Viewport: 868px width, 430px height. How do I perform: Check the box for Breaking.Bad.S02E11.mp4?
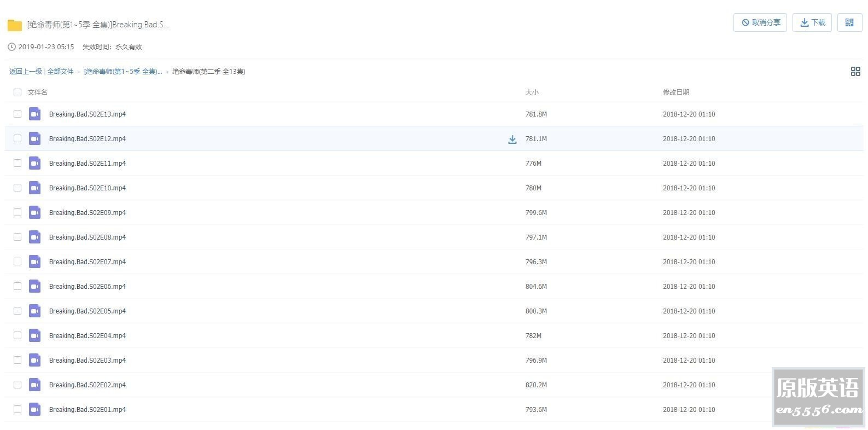(18, 163)
